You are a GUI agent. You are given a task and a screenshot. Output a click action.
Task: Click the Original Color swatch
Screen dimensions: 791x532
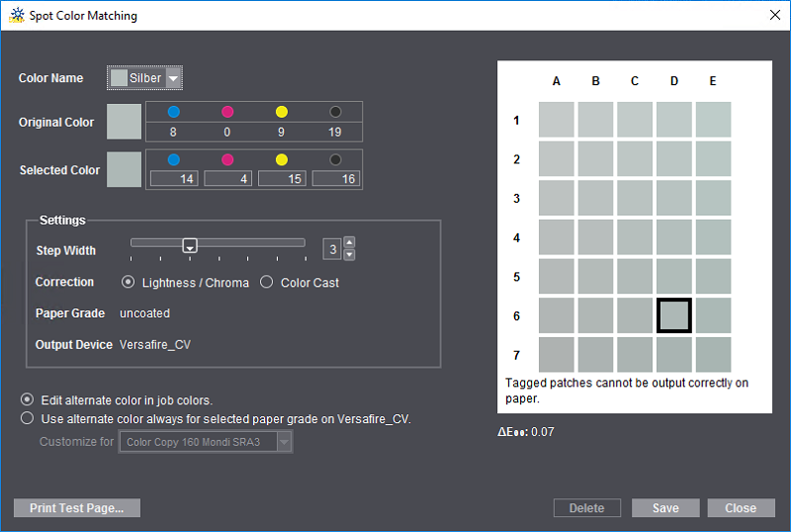click(124, 122)
